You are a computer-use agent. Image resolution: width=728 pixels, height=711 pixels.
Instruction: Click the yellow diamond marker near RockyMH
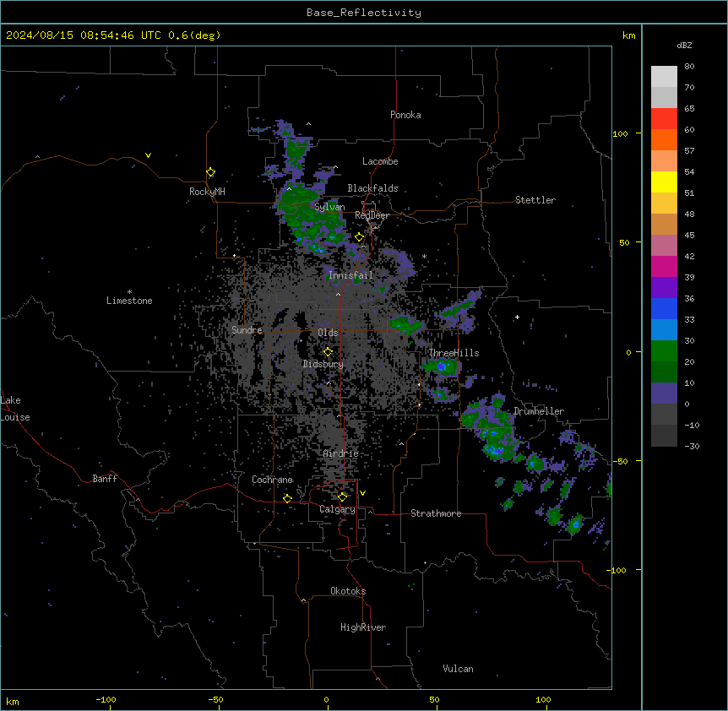[211, 172]
